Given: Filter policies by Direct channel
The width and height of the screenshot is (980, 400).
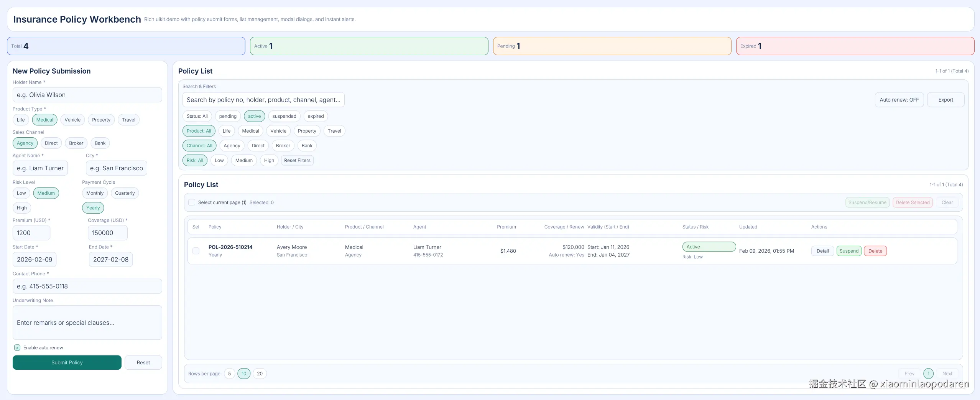Looking at the screenshot, I should (x=258, y=146).
